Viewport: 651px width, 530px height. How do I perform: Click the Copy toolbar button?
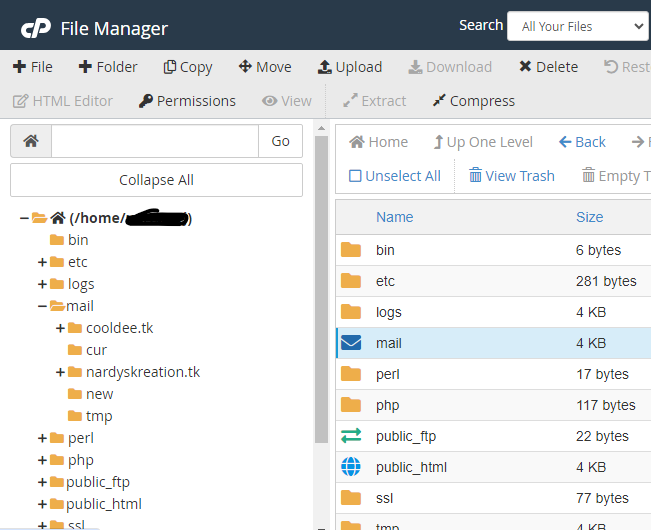tap(188, 67)
